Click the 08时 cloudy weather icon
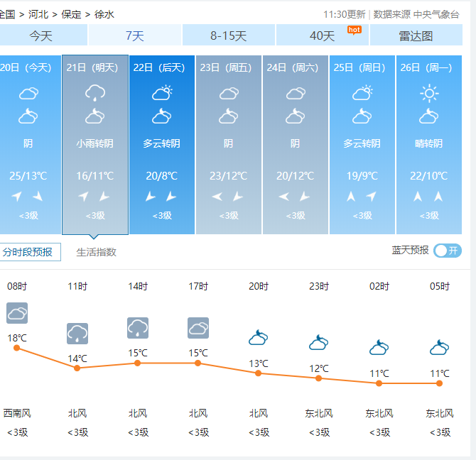Viewport: 476px width, 460px height. [17, 312]
